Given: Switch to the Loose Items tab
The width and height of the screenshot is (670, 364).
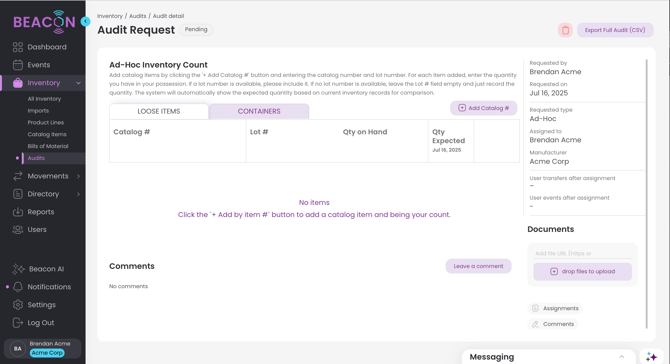Looking at the screenshot, I should tap(159, 111).
